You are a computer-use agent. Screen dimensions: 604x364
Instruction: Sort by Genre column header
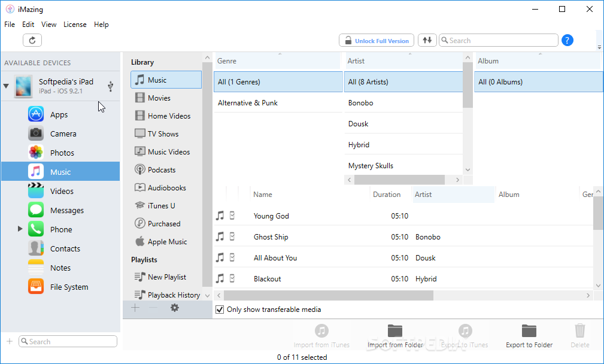pyautogui.click(x=277, y=61)
